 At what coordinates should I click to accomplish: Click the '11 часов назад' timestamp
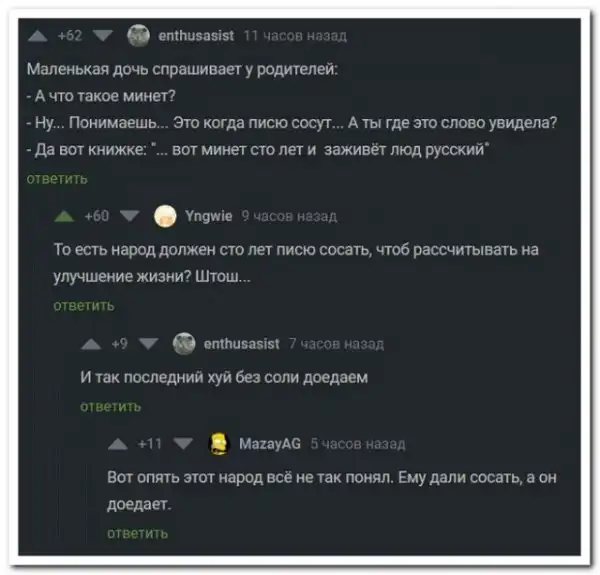(x=295, y=36)
